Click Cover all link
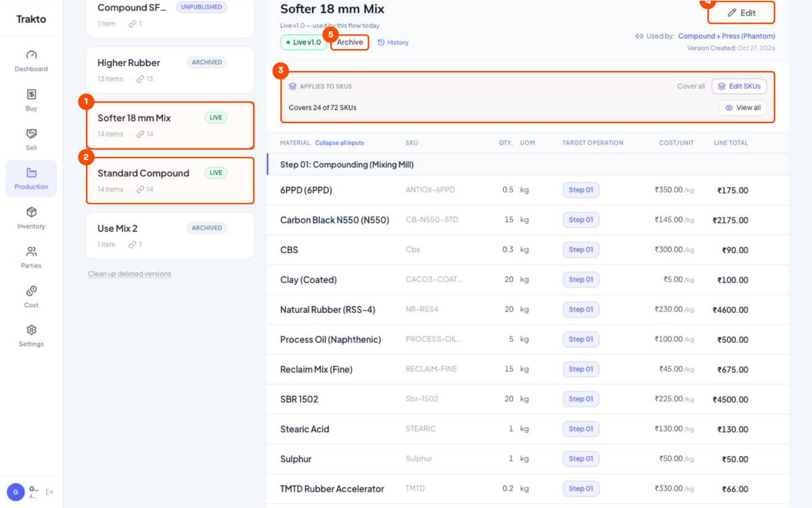This screenshot has width=812, height=508. tap(691, 86)
